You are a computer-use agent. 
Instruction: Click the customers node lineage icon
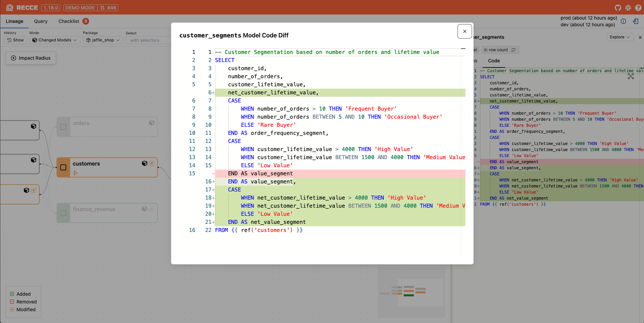pos(76,173)
